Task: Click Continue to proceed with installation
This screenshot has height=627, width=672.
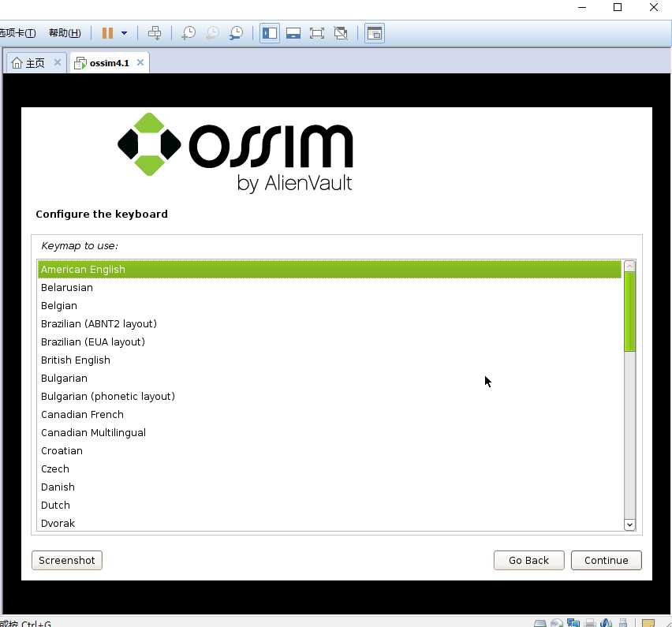Action: point(606,561)
